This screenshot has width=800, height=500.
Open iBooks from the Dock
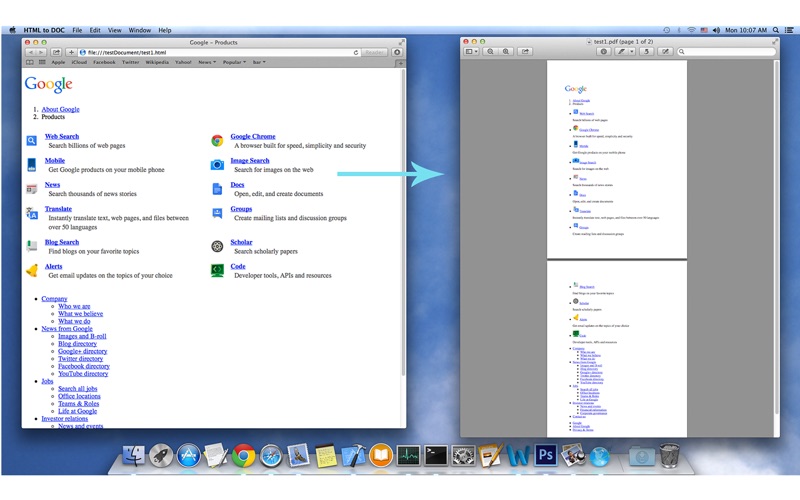pyautogui.click(x=381, y=455)
